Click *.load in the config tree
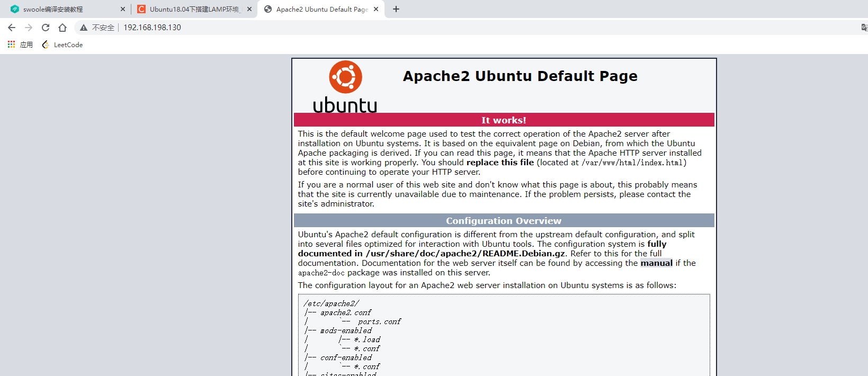 pos(367,339)
